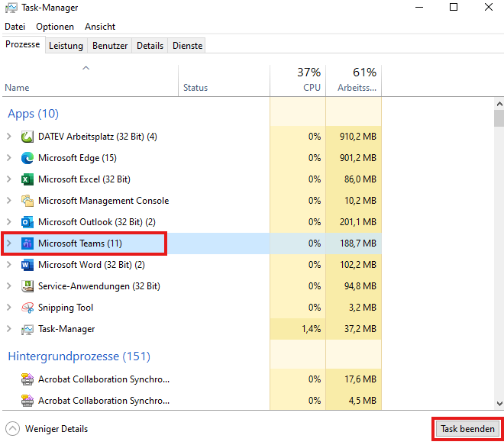Viewport: 504px width, 445px height.
Task: Click the 1,4% CPU value
Action: [x=311, y=329]
